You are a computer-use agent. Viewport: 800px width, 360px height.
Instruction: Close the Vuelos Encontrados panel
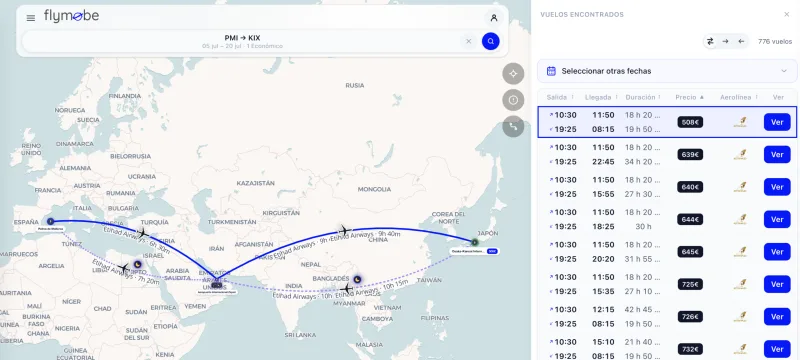[786, 15]
